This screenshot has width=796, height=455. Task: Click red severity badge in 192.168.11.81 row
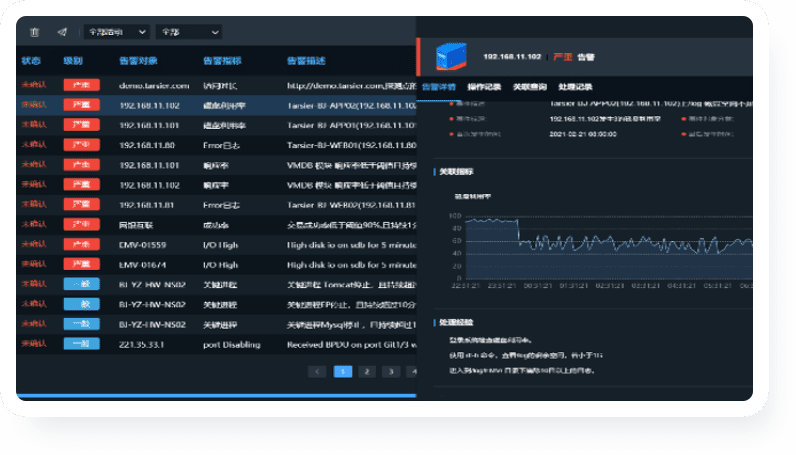pyautogui.click(x=81, y=205)
